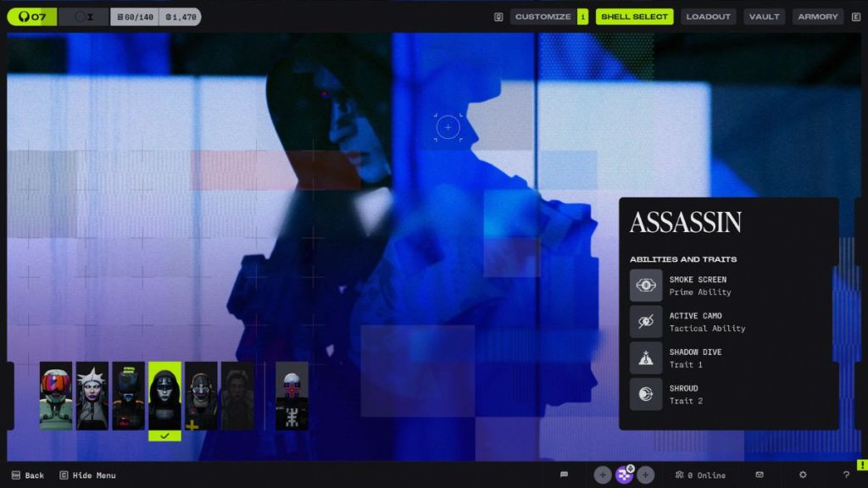Open the Loadout tab
The image size is (868, 488).
[x=708, y=17]
